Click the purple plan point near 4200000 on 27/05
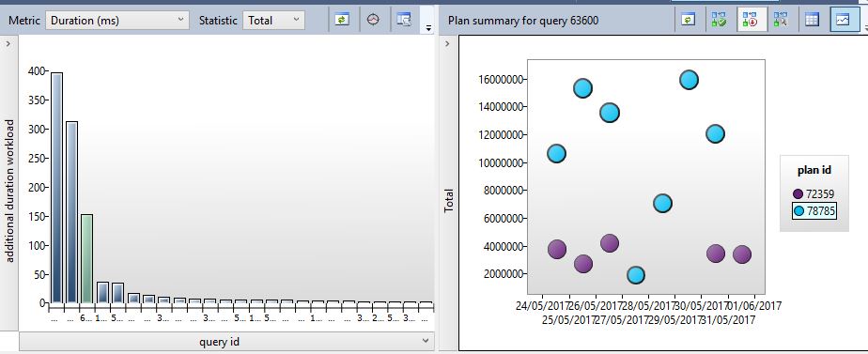Image resolution: width=868 pixels, height=354 pixels. 610,243
